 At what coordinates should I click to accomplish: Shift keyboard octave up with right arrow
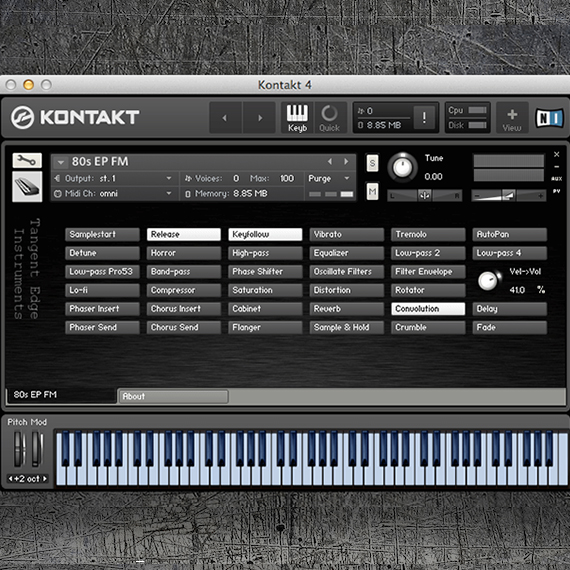click(45, 479)
